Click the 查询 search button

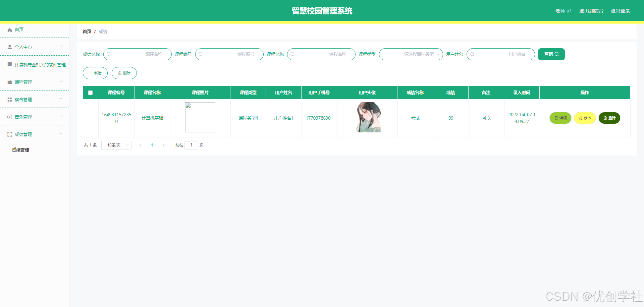pos(551,54)
